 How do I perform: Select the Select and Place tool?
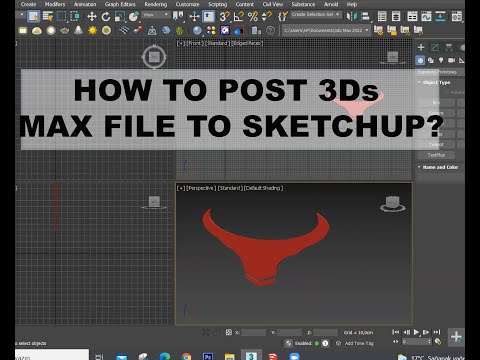tap(134, 16)
